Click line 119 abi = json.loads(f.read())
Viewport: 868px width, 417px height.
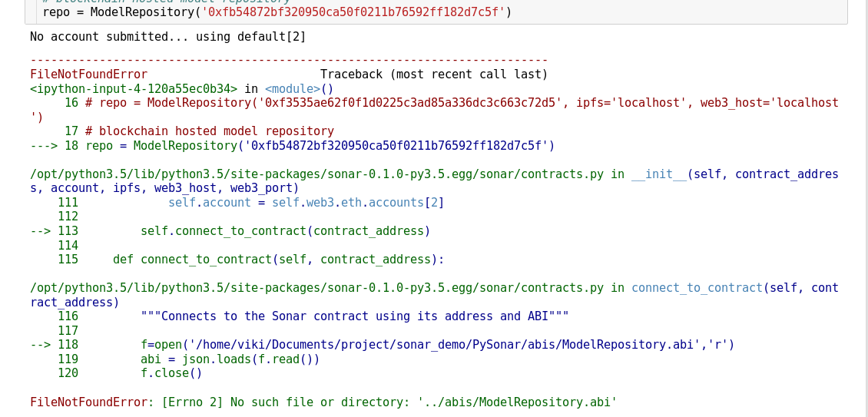pyautogui.click(x=189, y=359)
